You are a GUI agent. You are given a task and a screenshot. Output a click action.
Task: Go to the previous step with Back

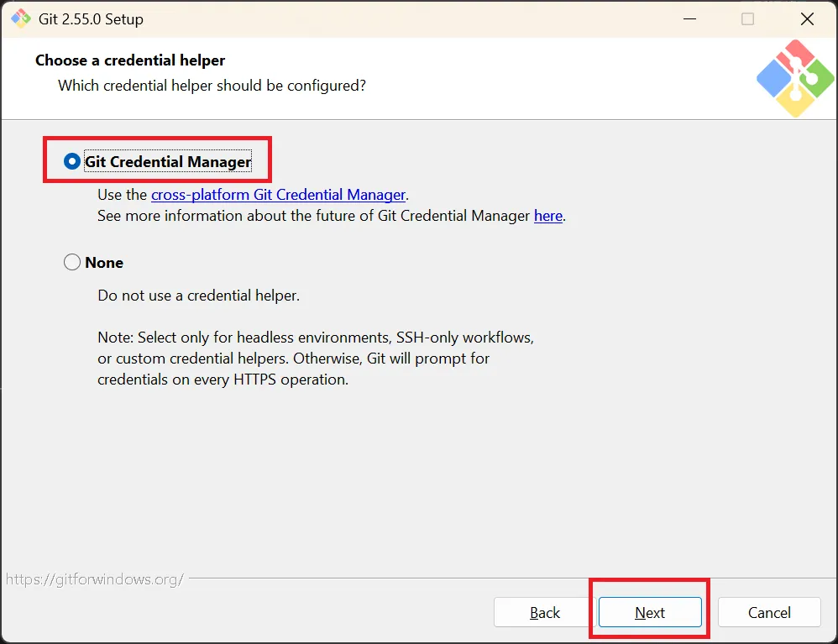click(x=545, y=612)
